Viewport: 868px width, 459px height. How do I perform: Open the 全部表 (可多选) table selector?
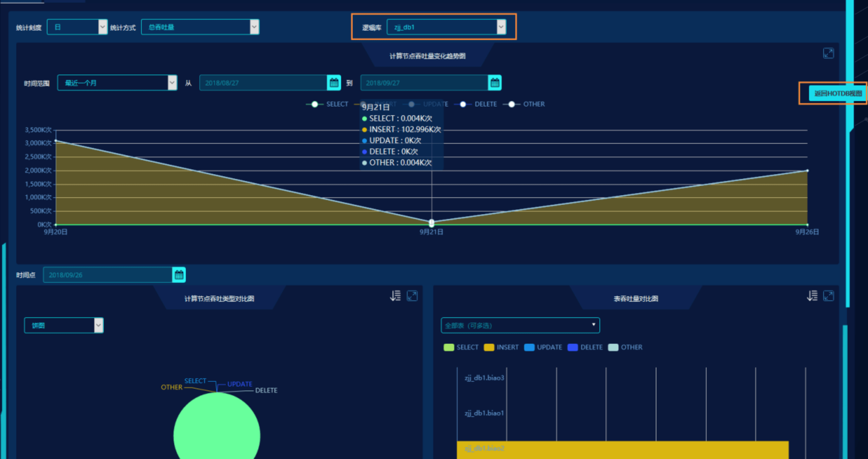pos(520,325)
